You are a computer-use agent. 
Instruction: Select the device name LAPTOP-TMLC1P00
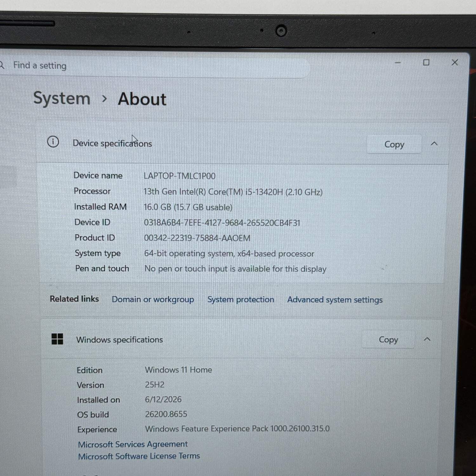180,176
